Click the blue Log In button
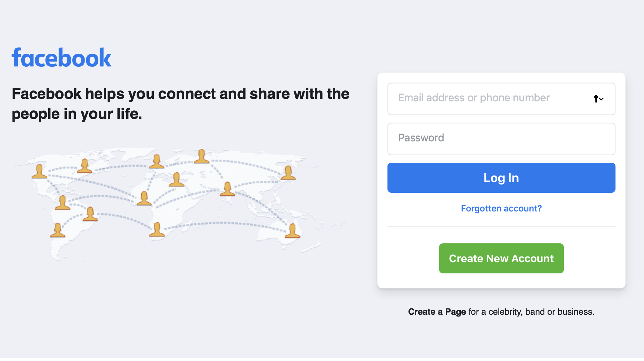Image resolution: width=644 pixels, height=361 pixels. click(501, 178)
